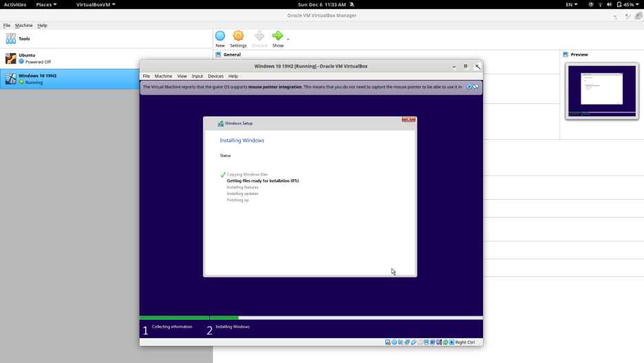Click network adapters status icon
This screenshot has height=363, width=644.
coord(407,342)
